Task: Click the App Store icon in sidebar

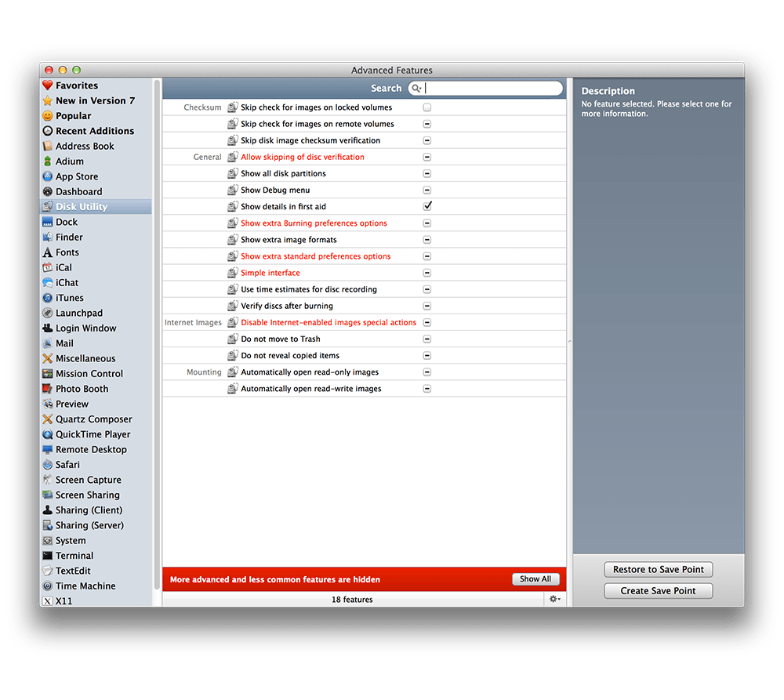Action: (48, 176)
